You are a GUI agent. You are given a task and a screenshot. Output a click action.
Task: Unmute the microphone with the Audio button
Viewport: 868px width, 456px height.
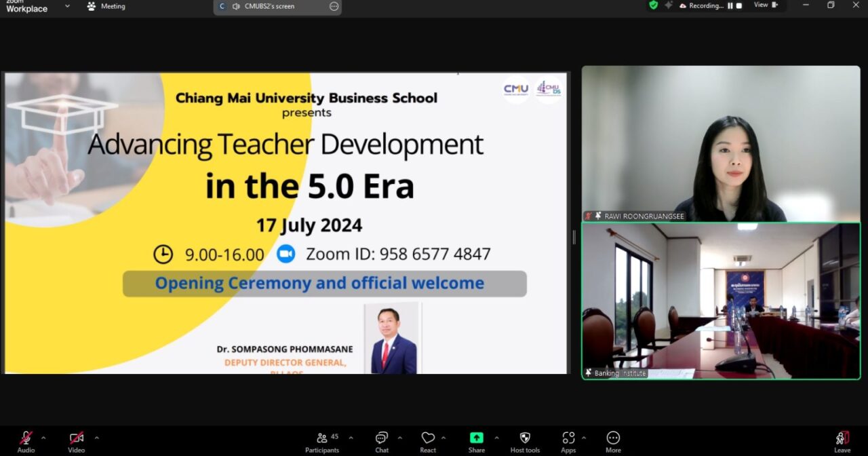pos(26,439)
